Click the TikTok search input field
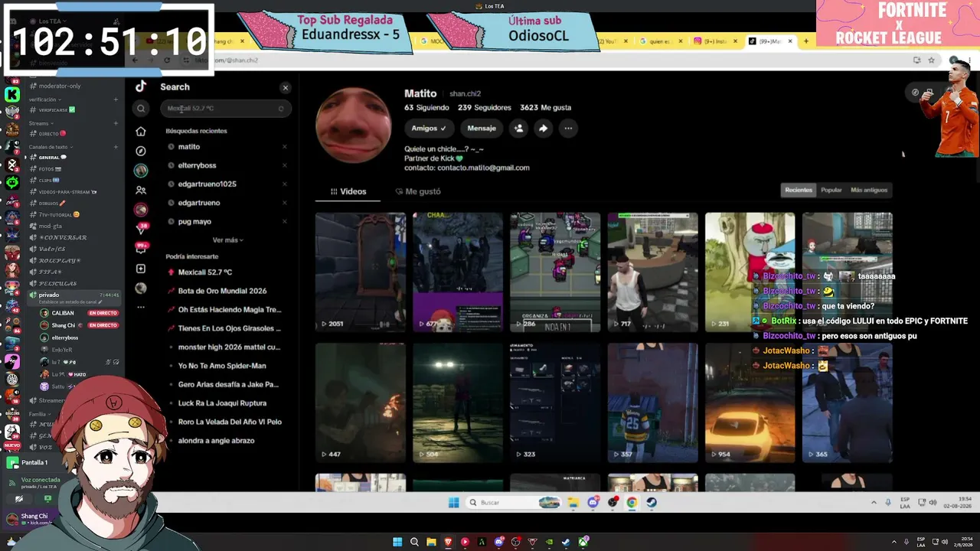980x551 pixels. (x=226, y=109)
